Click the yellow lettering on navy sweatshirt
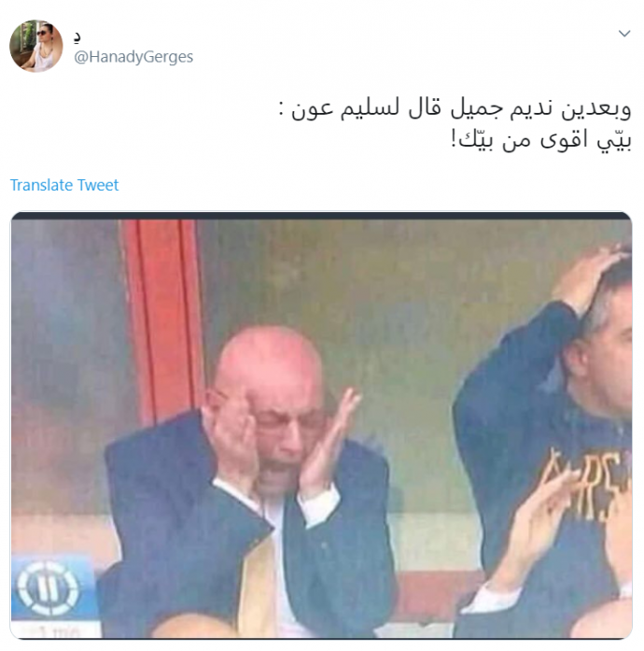 point(587,484)
